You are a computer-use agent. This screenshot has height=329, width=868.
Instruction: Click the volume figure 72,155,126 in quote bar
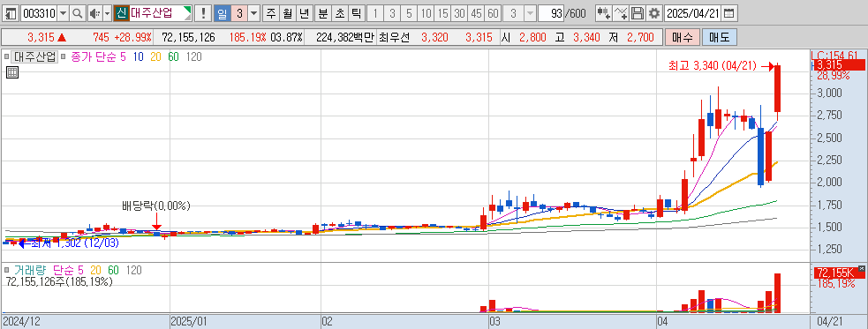[x=188, y=38]
